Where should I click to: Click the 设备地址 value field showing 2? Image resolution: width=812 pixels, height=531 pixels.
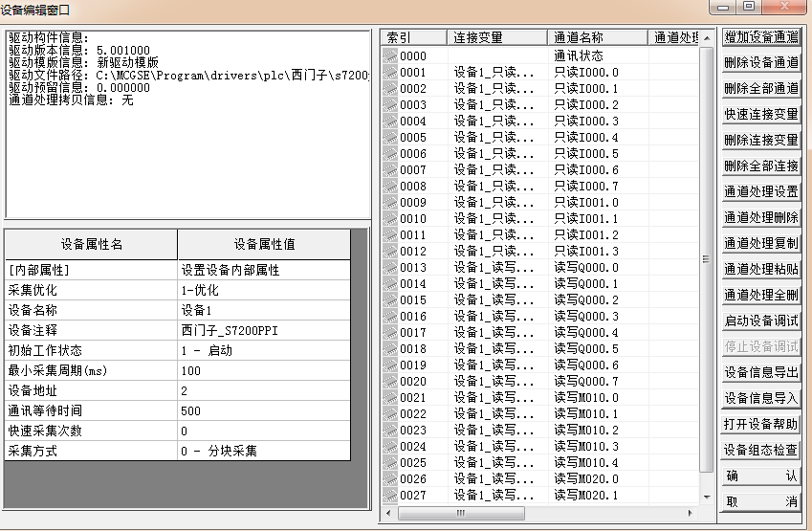[263, 390]
